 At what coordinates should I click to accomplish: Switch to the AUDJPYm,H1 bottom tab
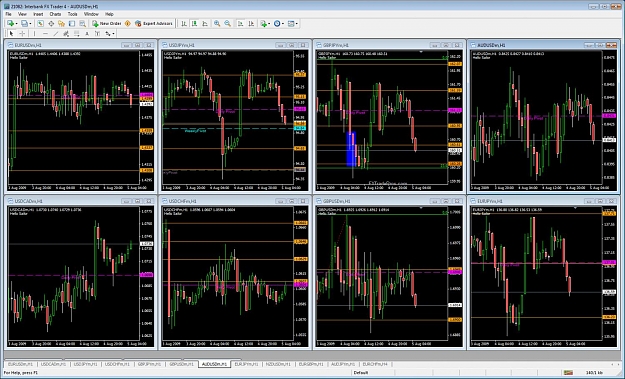tap(343, 364)
